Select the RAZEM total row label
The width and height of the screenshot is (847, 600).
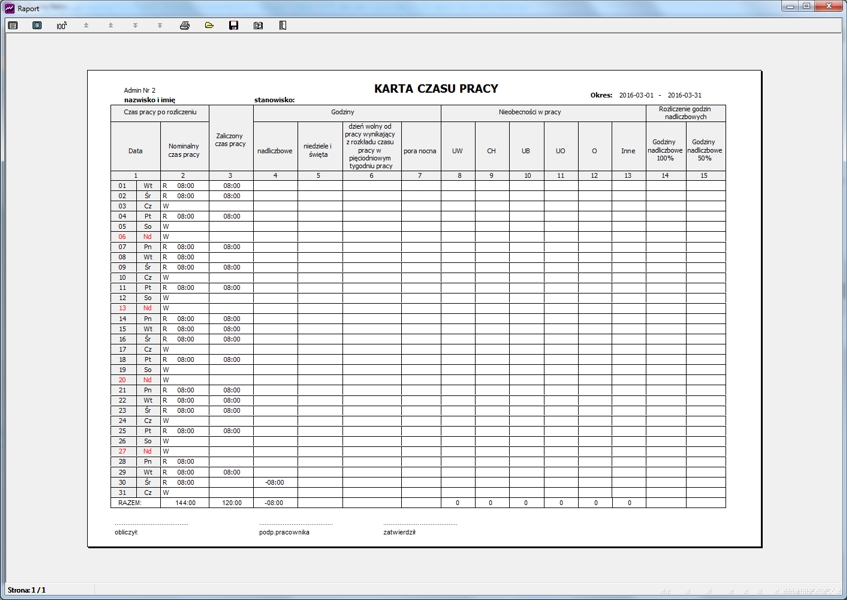coord(131,503)
